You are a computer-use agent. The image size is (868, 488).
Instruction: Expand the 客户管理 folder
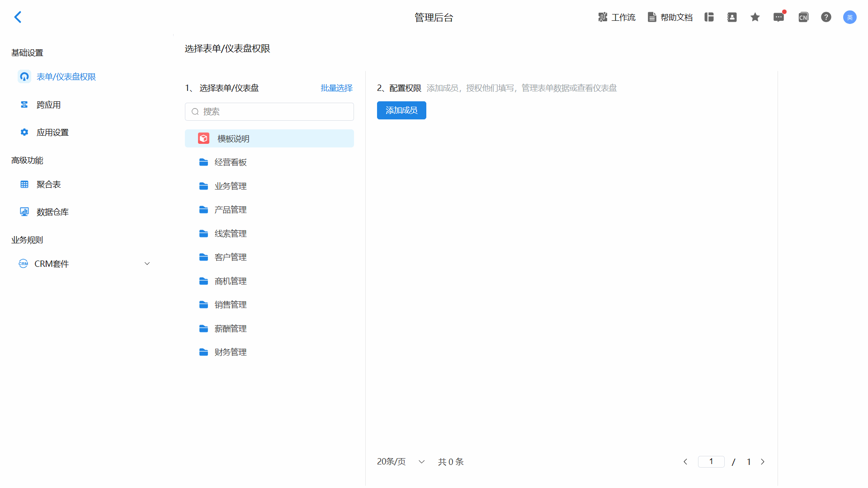coord(230,257)
